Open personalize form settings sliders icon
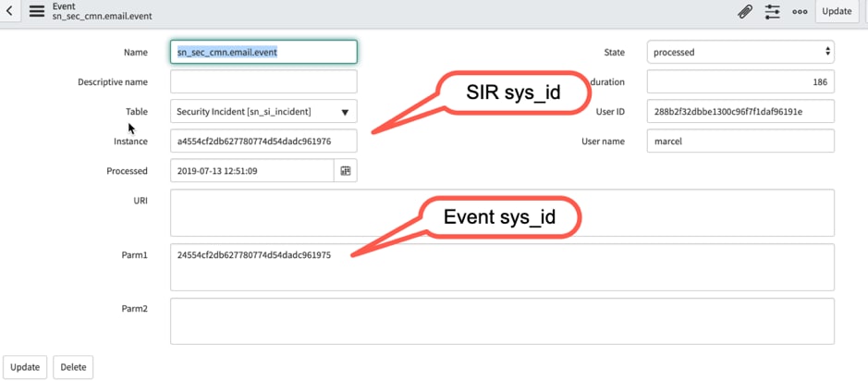868x381 pixels. click(773, 12)
